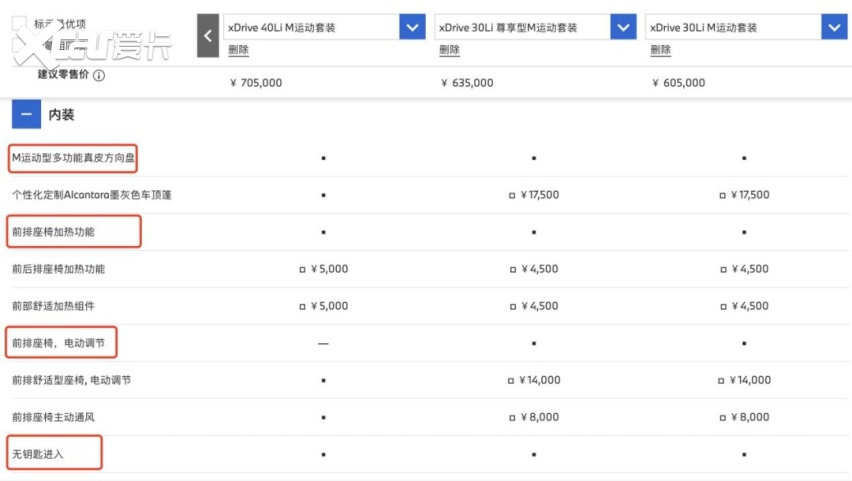The width and height of the screenshot is (852, 481).
Task: Click the price ¥ 605,000
Action: 679,83
